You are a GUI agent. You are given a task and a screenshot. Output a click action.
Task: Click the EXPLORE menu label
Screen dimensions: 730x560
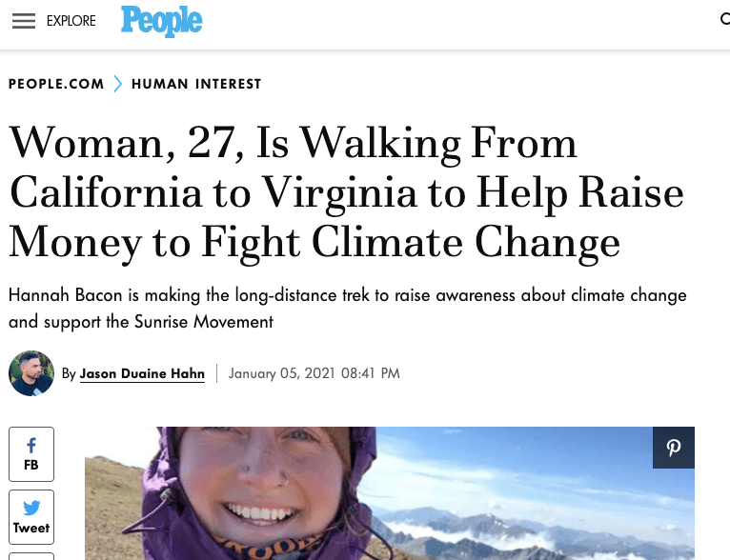click(x=71, y=21)
